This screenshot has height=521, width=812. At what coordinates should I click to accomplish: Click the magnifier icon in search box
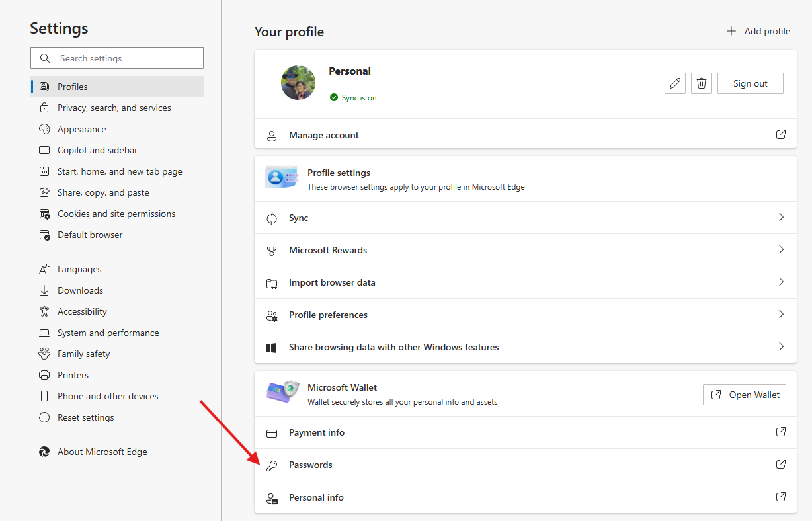click(x=45, y=58)
